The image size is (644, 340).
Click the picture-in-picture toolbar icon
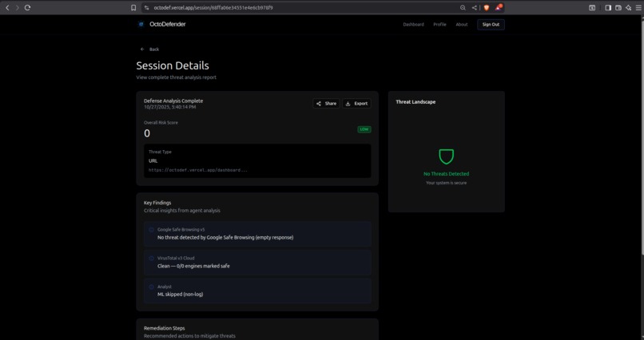tap(592, 7)
